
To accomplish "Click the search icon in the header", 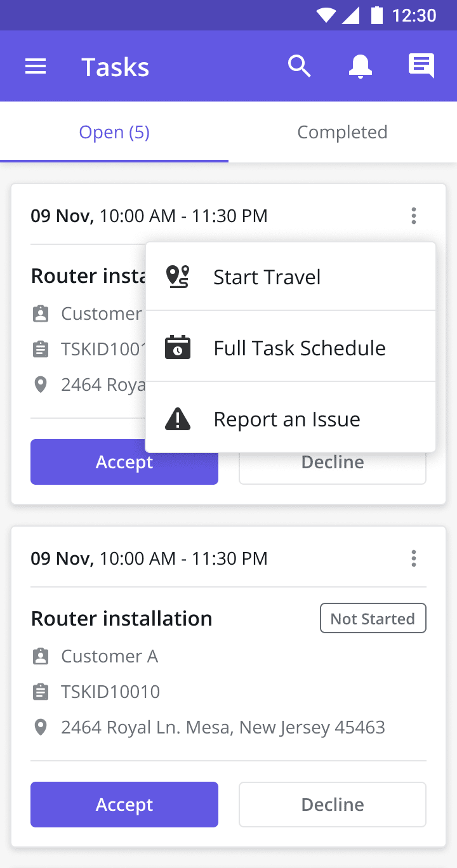I will 300,66.
